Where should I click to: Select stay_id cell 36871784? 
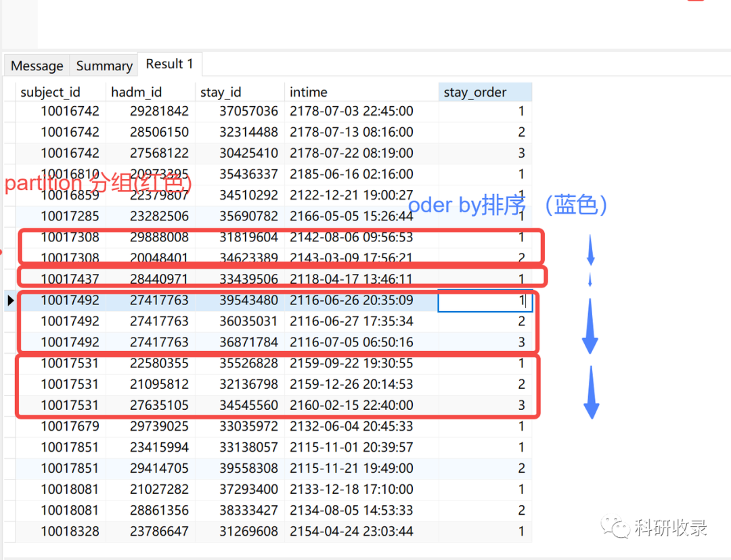click(x=240, y=342)
